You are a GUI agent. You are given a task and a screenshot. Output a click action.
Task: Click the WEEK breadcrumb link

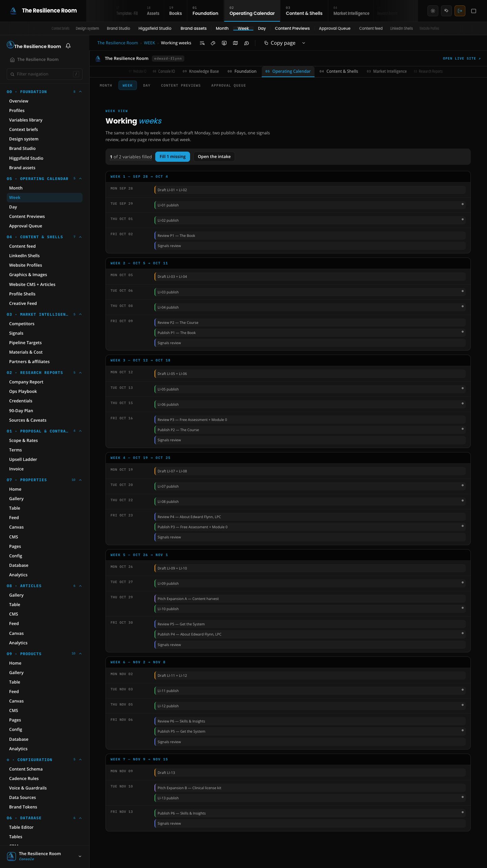[149, 43]
